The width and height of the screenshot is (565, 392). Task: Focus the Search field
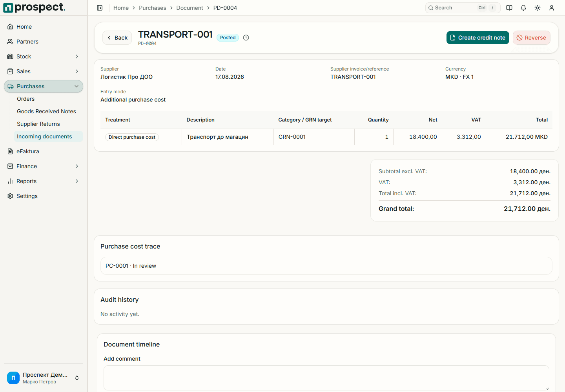[463, 8]
